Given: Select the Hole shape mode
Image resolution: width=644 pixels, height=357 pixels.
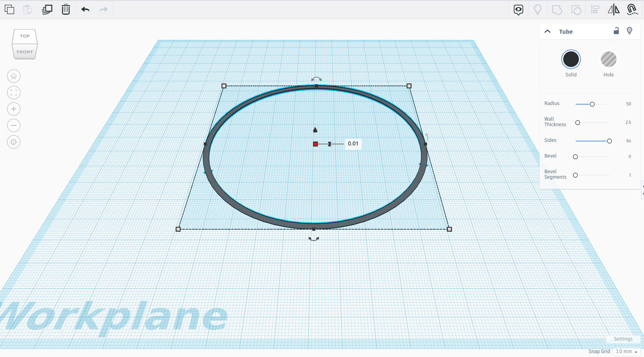Looking at the screenshot, I should pos(609,60).
